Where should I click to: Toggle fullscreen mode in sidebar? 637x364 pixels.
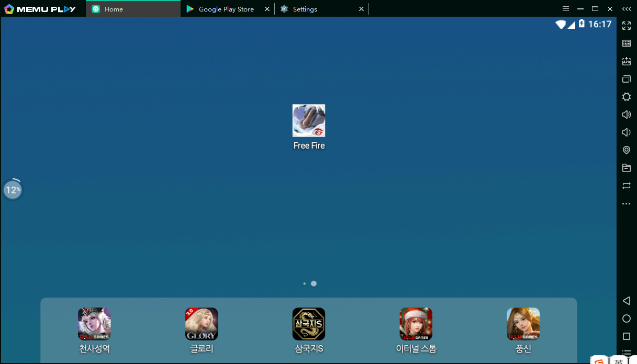click(627, 25)
